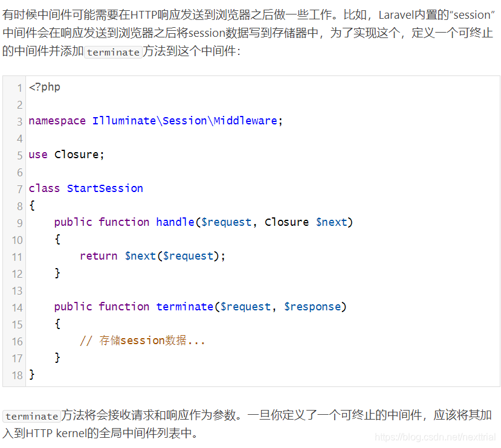Viewport: 501px width, 448px height.
Task: Click 'public function' on line 9
Action: (102, 222)
